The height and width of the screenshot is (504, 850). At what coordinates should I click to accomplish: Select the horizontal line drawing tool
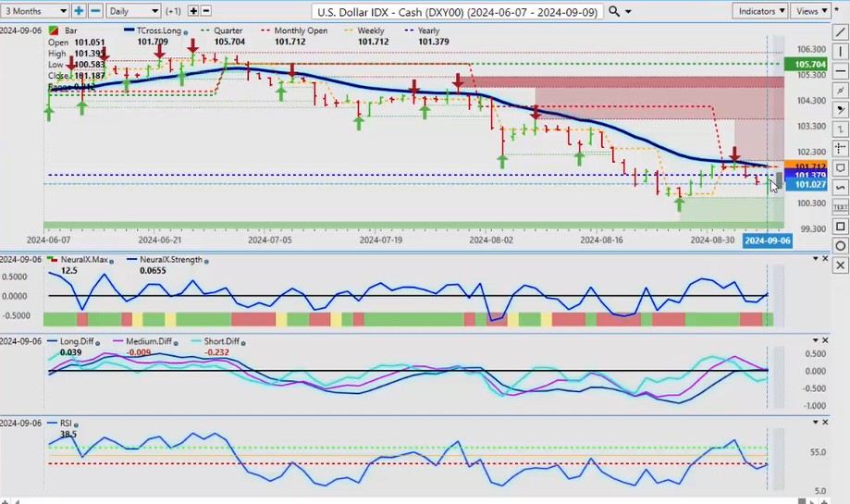click(x=840, y=71)
